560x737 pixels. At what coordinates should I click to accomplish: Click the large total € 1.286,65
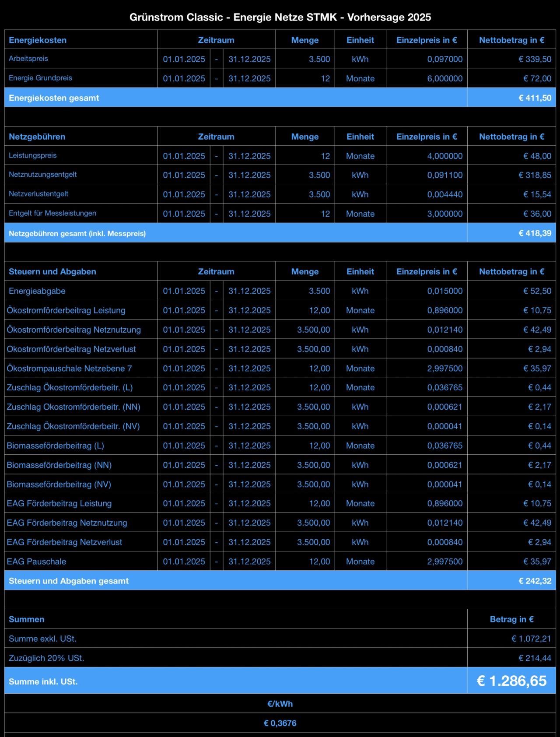pos(511,681)
